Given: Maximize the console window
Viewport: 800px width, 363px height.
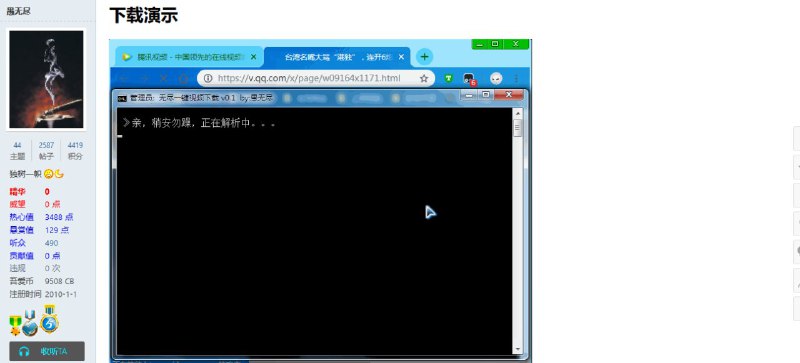Looking at the screenshot, I should (486, 95).
